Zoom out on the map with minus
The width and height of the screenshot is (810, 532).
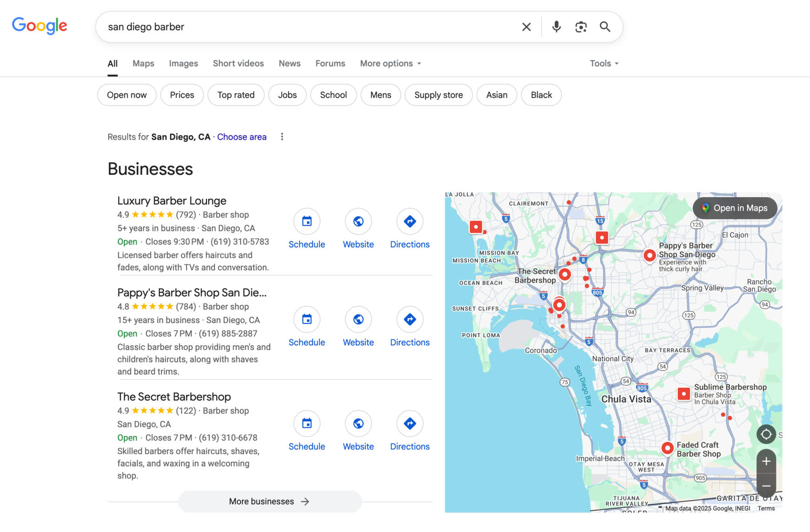(x=766, y=485)
